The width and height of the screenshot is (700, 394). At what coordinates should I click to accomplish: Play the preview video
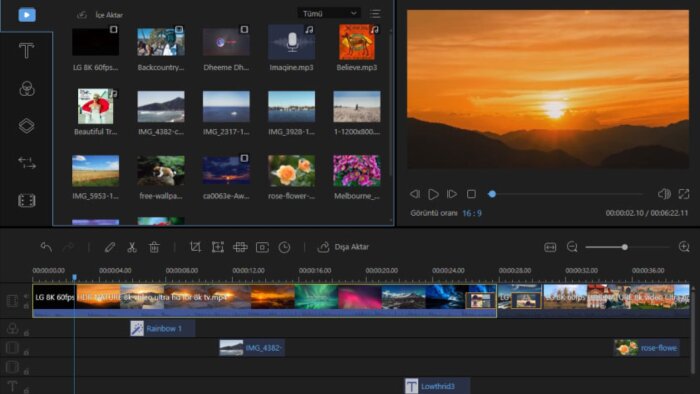433,194
